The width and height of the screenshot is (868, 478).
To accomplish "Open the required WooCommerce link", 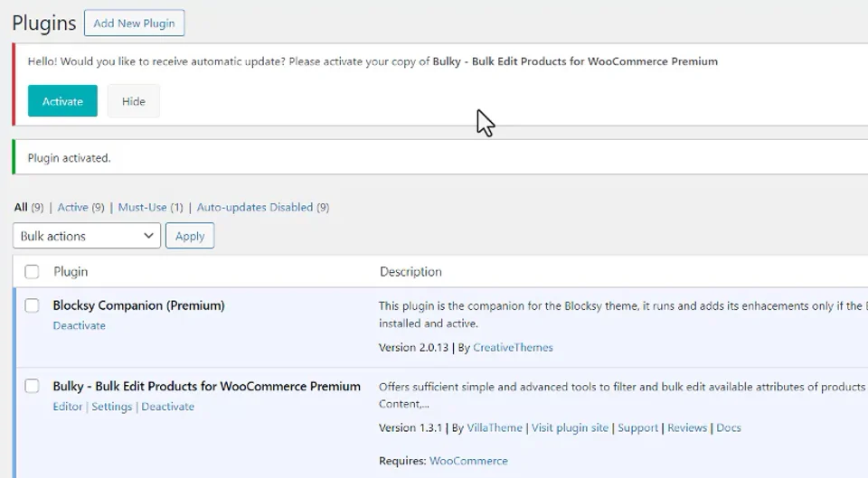I will (x=468, y=461).
